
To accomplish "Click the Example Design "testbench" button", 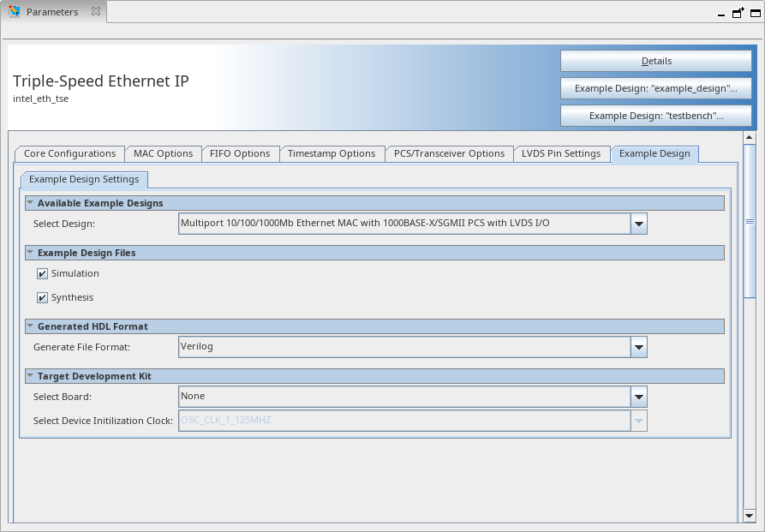I will click(x=656, y=116).
